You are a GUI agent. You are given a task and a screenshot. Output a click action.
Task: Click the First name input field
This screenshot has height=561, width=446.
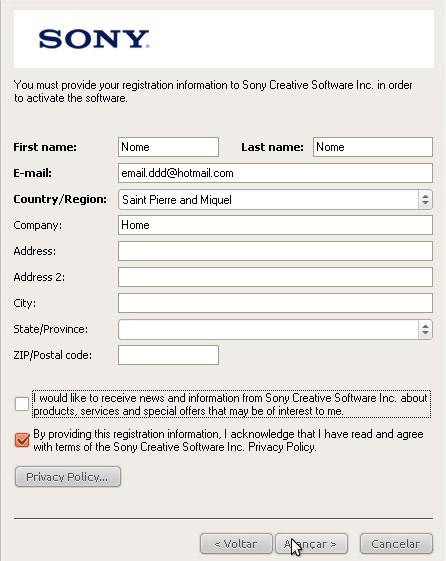(168, 147)
